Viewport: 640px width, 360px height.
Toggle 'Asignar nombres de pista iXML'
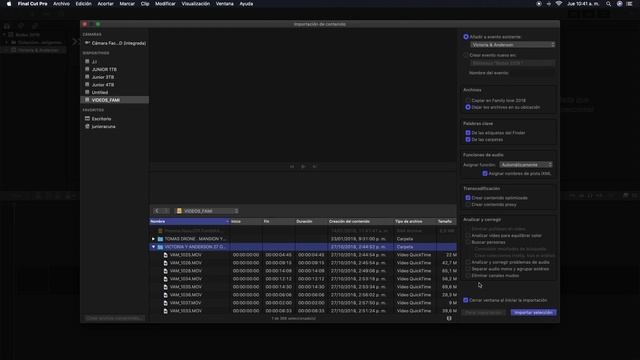[485, 173]
